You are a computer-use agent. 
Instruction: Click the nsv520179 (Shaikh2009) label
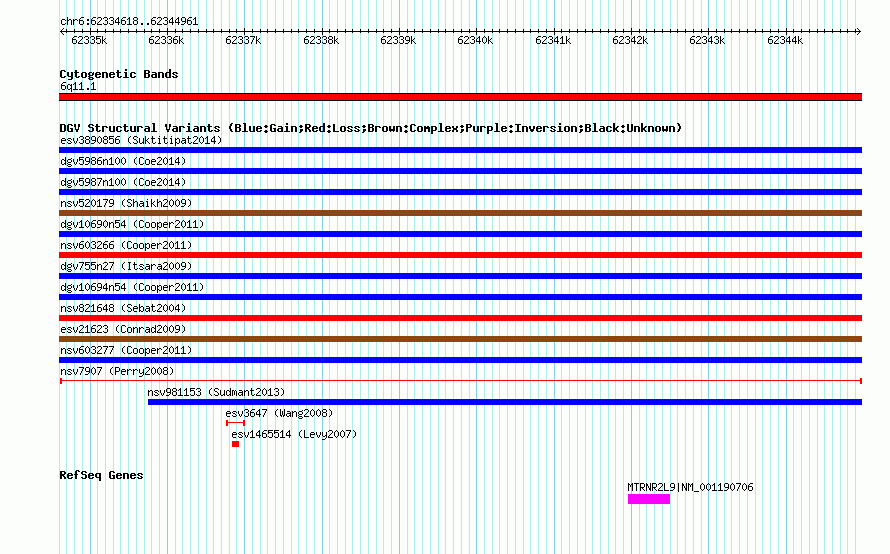pos(126,203)
